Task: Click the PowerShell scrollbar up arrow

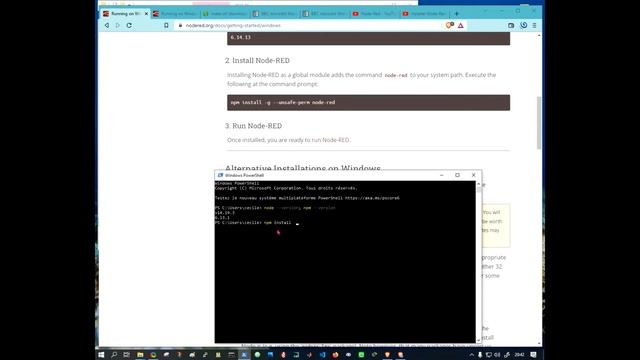Action: 478,184
